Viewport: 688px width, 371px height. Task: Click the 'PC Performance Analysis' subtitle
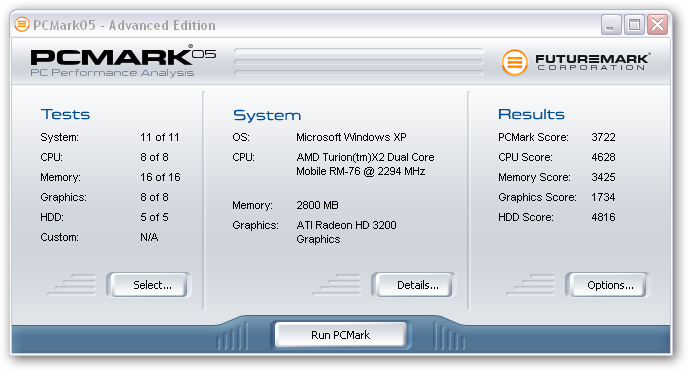coord(112,73)
